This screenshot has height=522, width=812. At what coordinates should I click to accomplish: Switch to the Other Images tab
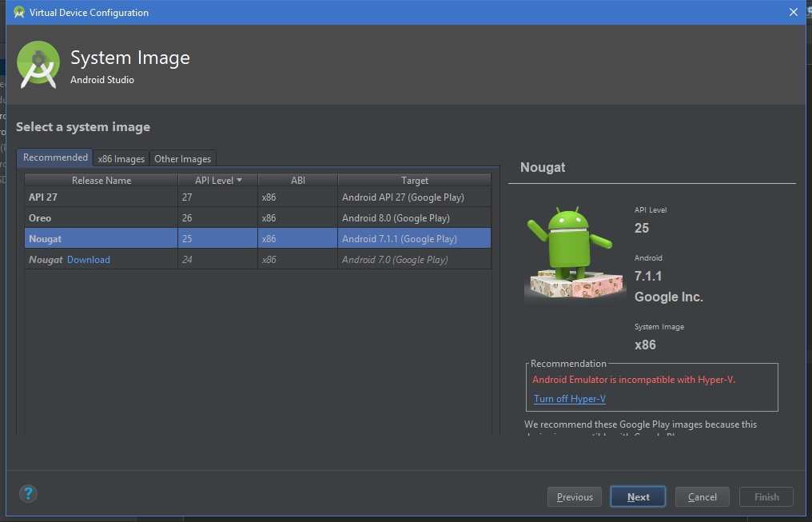pos(182,158)
